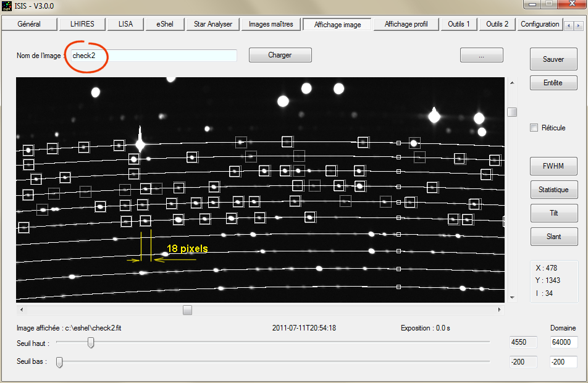Adjust the Seuil haut slider
588x383 pixels.
(91, 342)
